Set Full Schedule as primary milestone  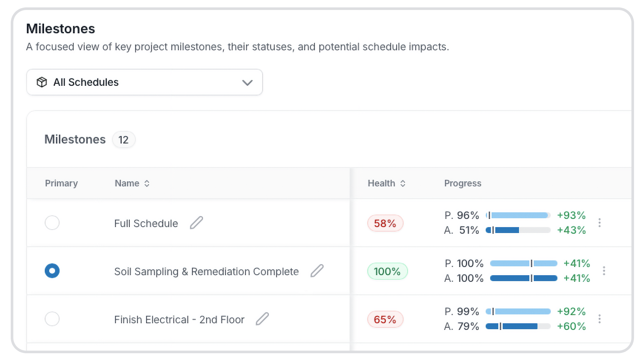52,223
